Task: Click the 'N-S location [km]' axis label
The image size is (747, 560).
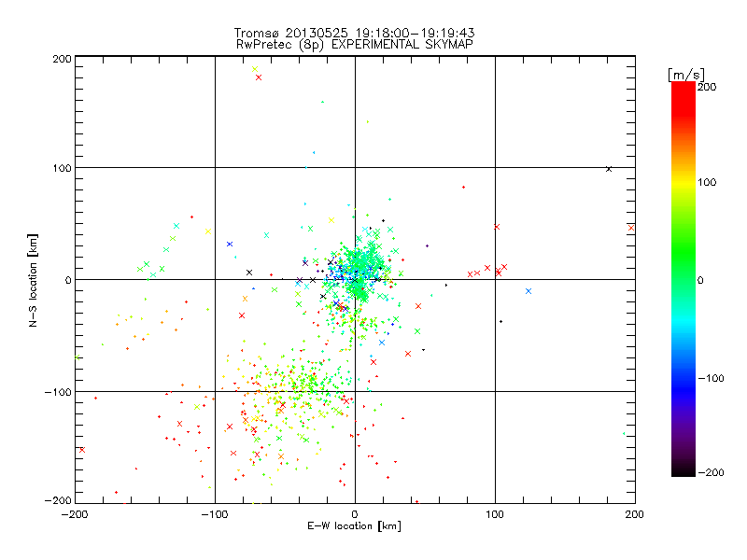Action: tap(33, 280)
